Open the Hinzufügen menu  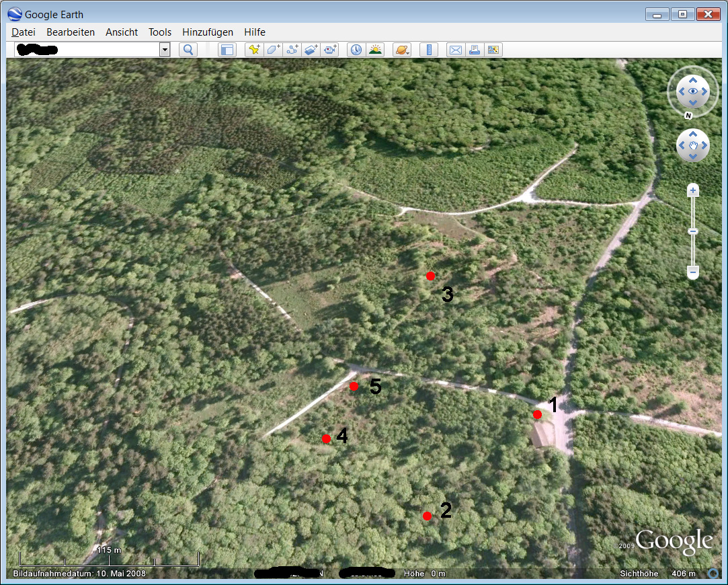tap(208, 32)
